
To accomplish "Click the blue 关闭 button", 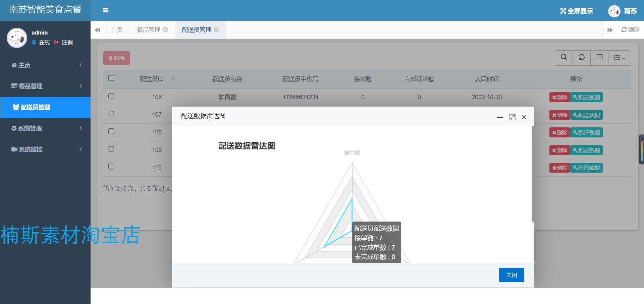I will 512,275.
